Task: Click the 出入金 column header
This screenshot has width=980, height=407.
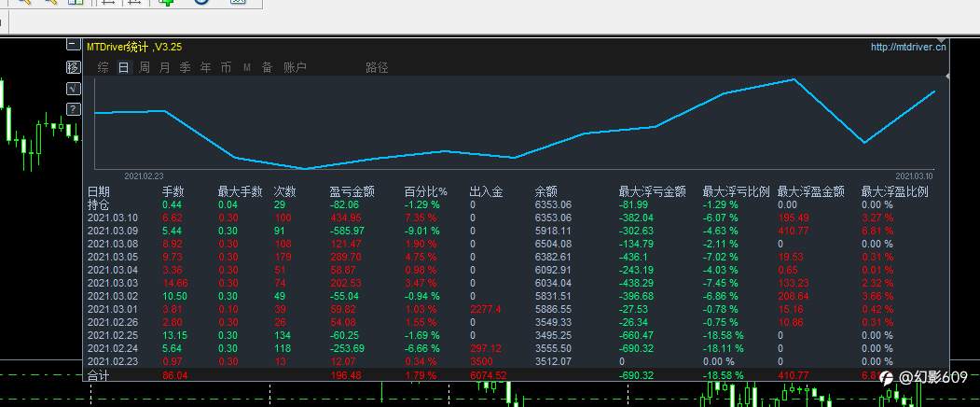Action: (486, 191)
